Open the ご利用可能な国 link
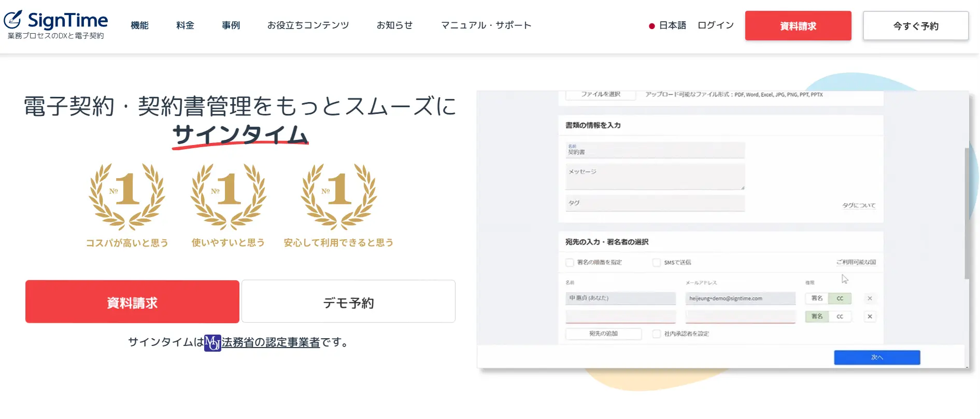This screenshot has width=980, height=419. pyautogui.click(x=856, y=262)
